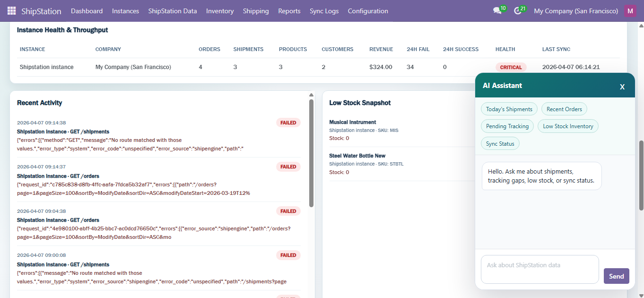Go to the Dashboard menu item
This screenshot has height=298, width=644.
[x=87, y=11]
